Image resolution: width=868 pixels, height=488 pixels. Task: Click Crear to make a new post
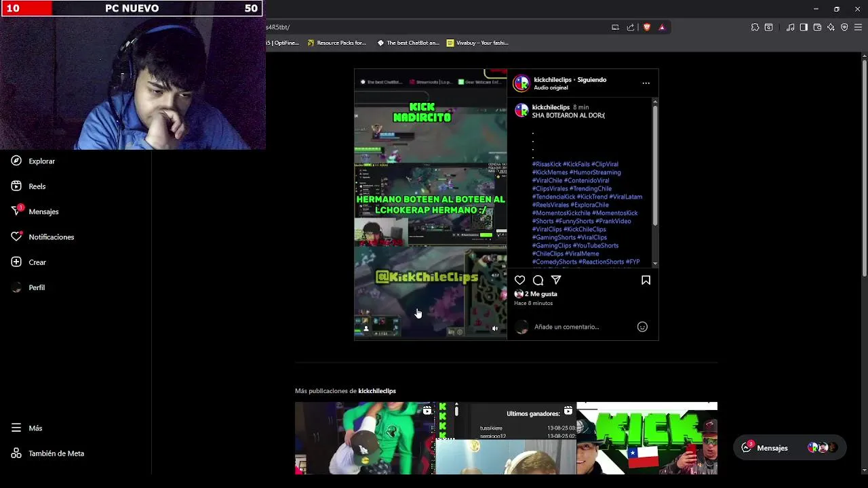pos(28,262)
